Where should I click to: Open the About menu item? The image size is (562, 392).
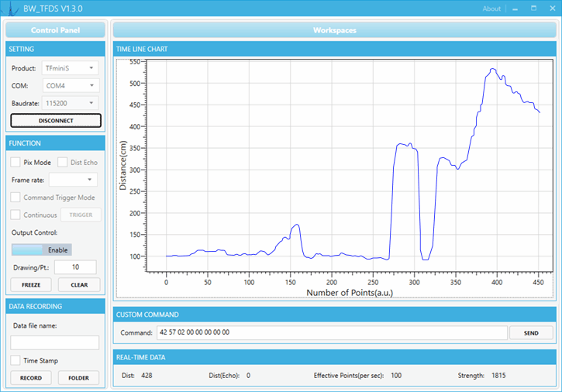[x=491, y=9]
